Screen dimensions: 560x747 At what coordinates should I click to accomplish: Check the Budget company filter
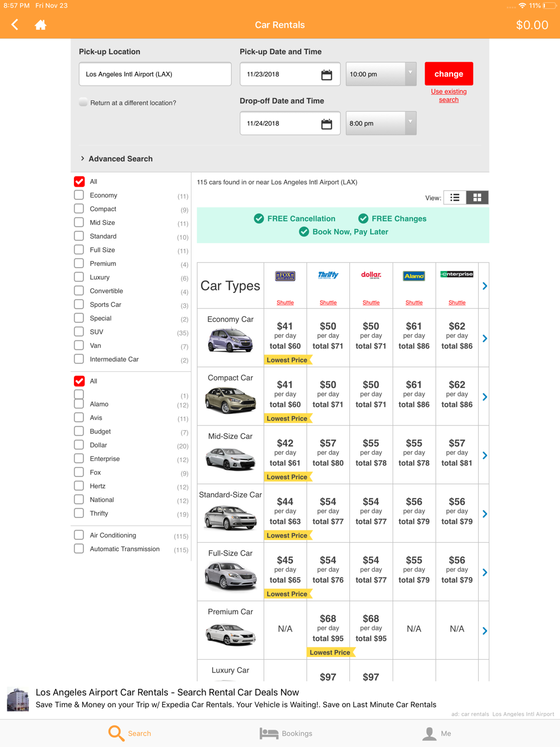(x=79, y=431)
